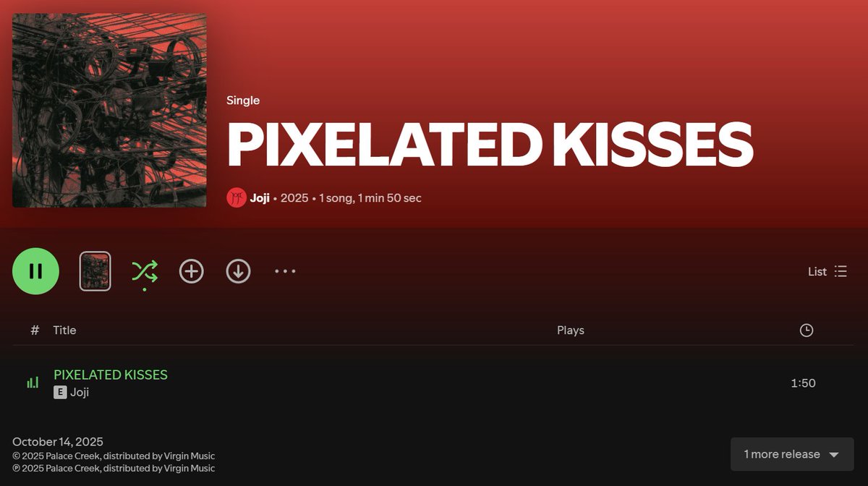Screen dimensions: 868x486
Task: Select the PIXELATED KISSES track title
Action: point(111,375)
